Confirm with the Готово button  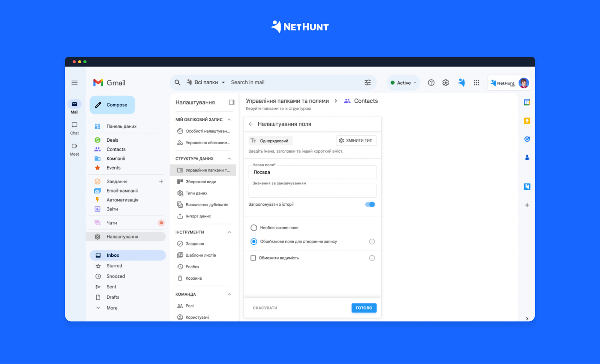(x=364, y=308)
